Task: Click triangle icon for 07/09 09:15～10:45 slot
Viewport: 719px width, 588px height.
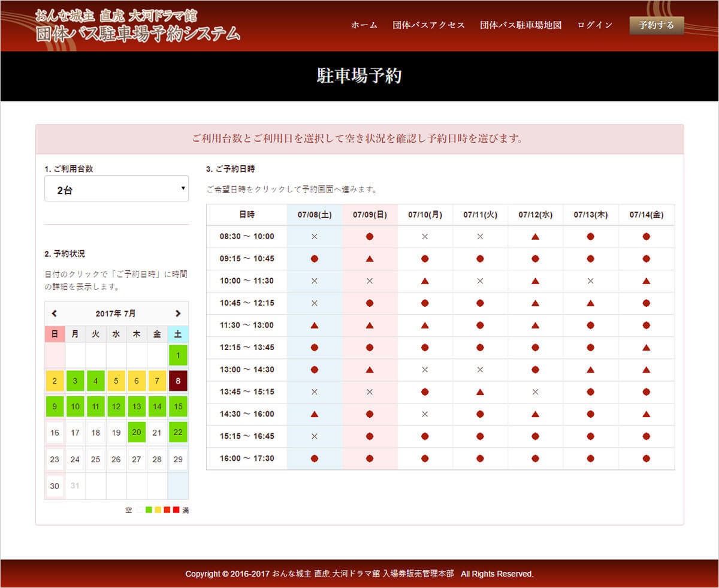Action: click(x=370, y=259)
